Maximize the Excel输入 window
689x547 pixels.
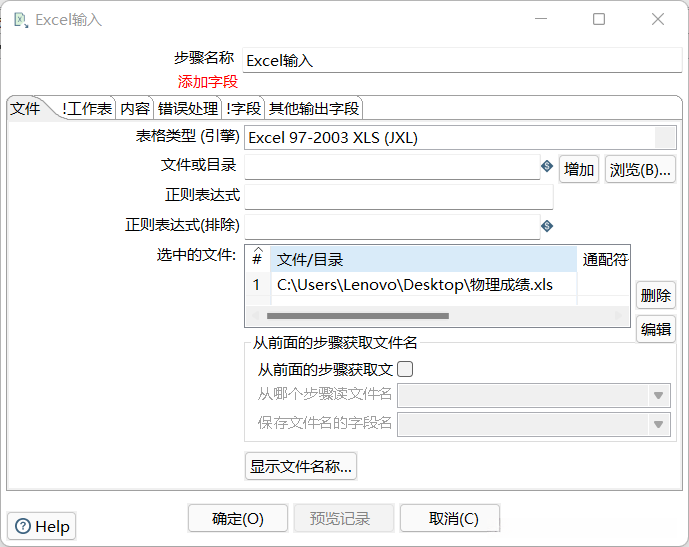point(599,19)
